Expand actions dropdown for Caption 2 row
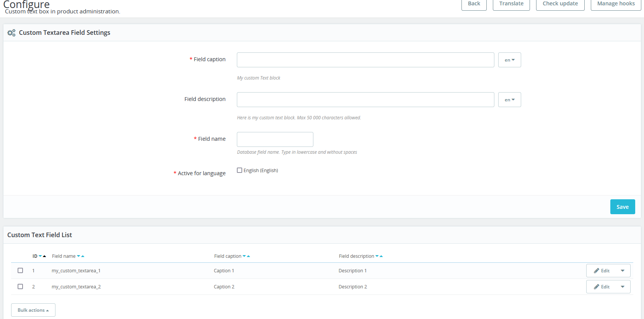Screen dimensions: 644x319 [623, 287]
